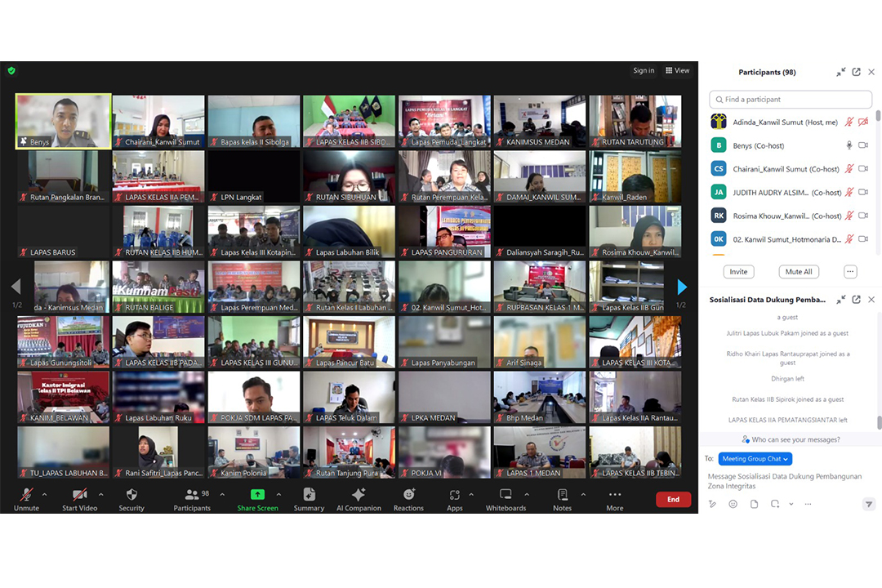Pop out the Participants panel
The height and width of the screenshot is (588, 882).
pyautogui.click(x=856, y=72)
